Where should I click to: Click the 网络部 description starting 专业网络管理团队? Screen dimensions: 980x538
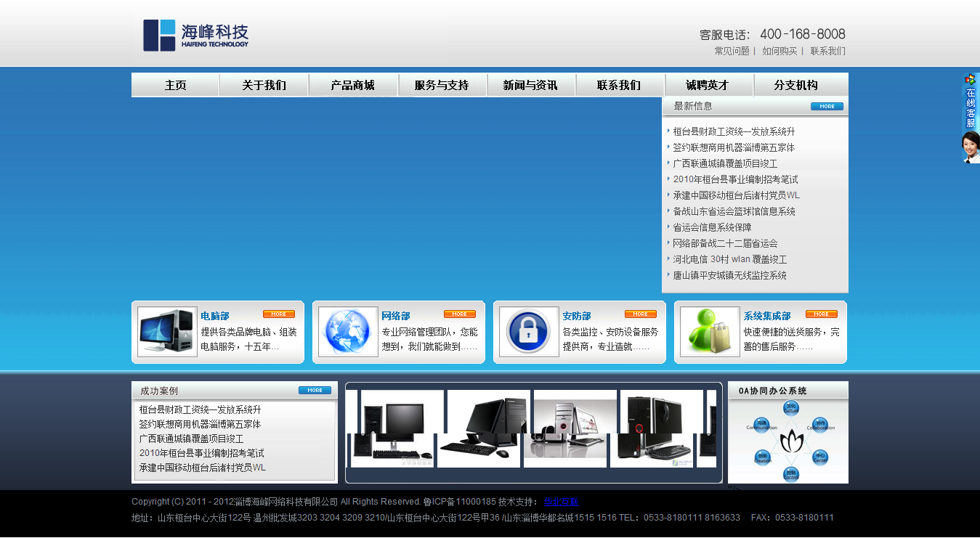point(430,339)
